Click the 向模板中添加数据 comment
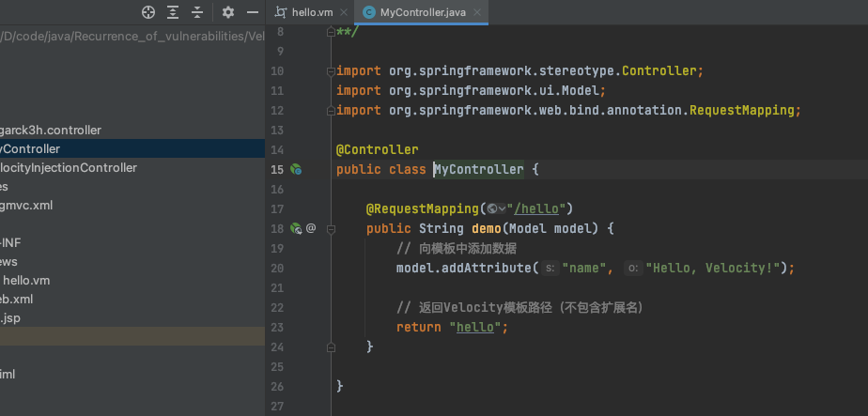 [x=457, y=249]
